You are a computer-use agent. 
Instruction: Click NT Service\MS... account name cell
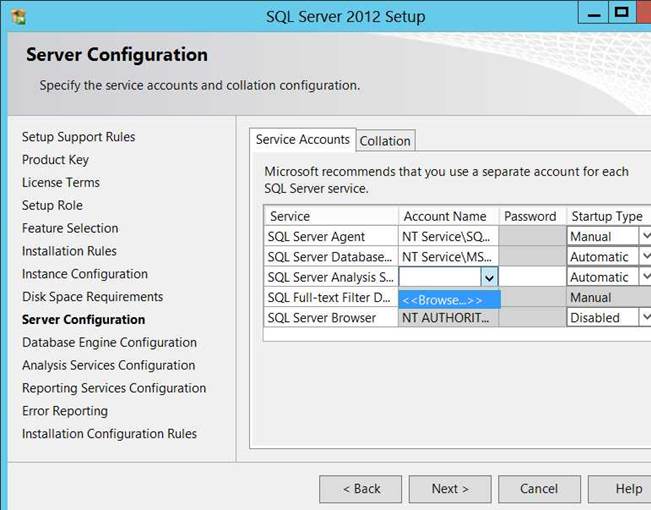[448, 257]
